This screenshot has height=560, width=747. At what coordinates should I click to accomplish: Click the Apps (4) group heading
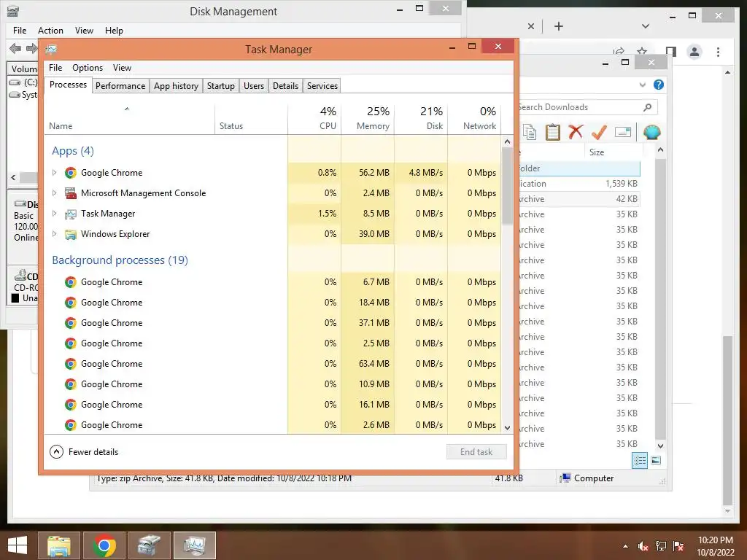[73, 151]
